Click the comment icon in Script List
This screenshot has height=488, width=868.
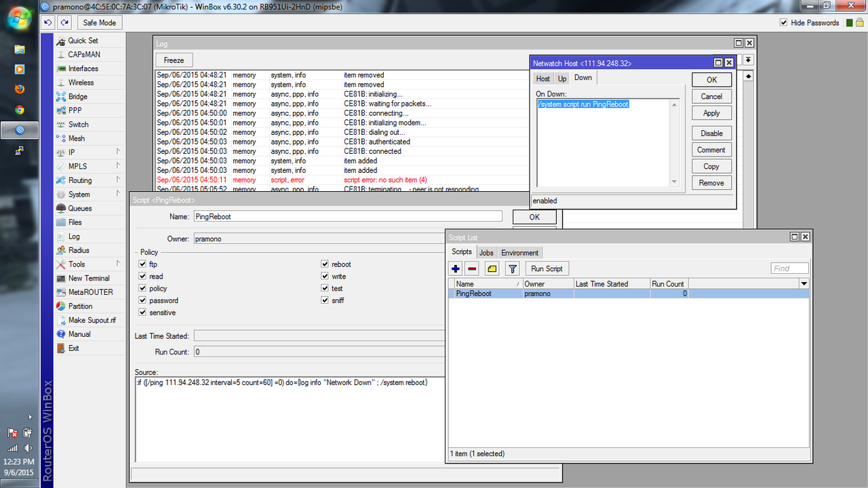[492, 269]
